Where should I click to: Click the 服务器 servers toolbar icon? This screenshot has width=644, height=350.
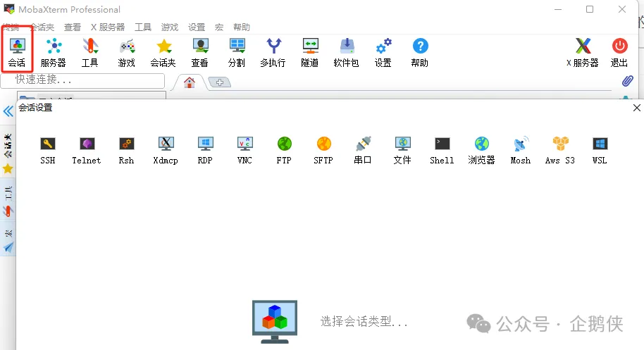click(x=54, y=52)
